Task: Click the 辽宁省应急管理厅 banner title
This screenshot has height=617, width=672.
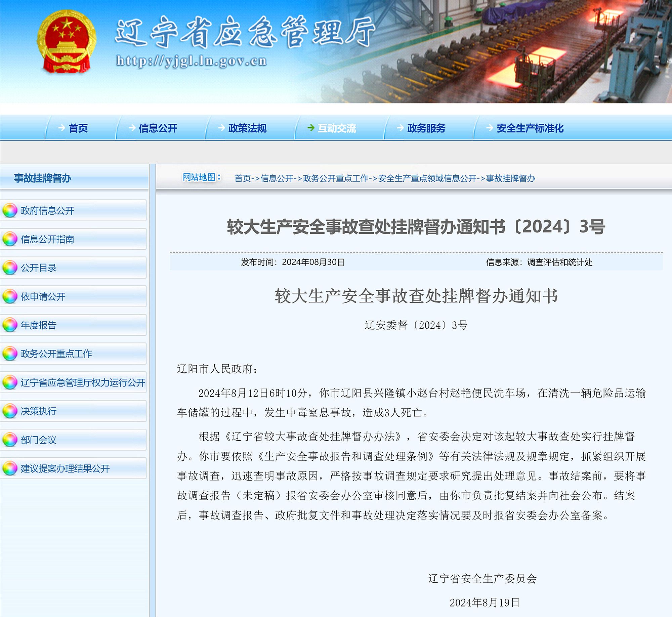Action: (x=245, y=32)
